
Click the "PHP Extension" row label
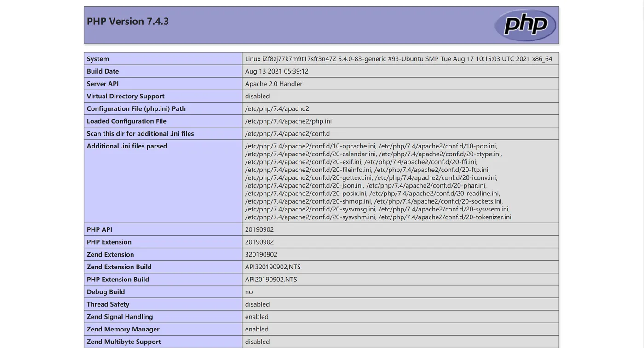(109, 242)
